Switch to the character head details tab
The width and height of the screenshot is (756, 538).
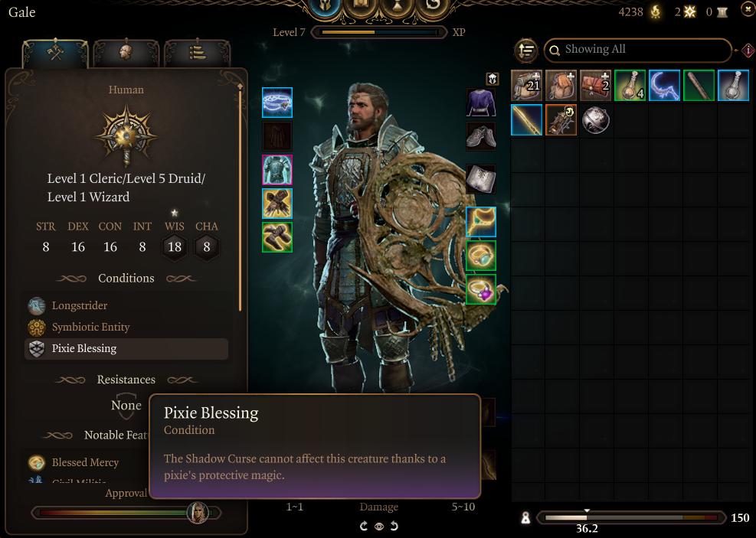tap(126, 52)
